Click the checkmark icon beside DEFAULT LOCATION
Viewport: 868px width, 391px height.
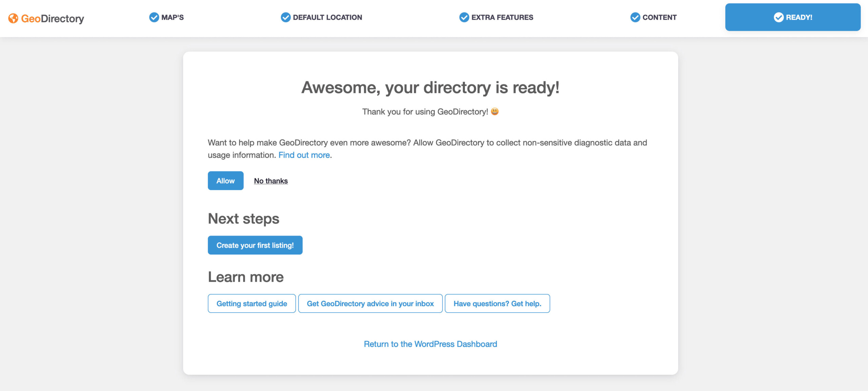pos(286,17)
